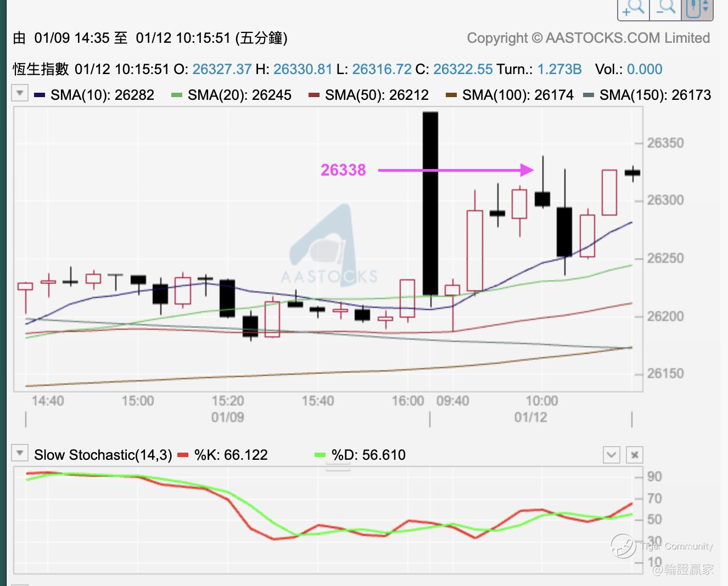
Task: Select the SMA(10): 26282 legend label
Action: (x=102, y=95)
